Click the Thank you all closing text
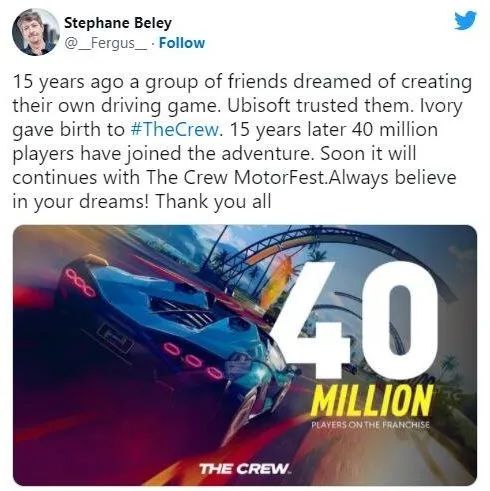This screenshot has width=490, height=491. (213, 201)
